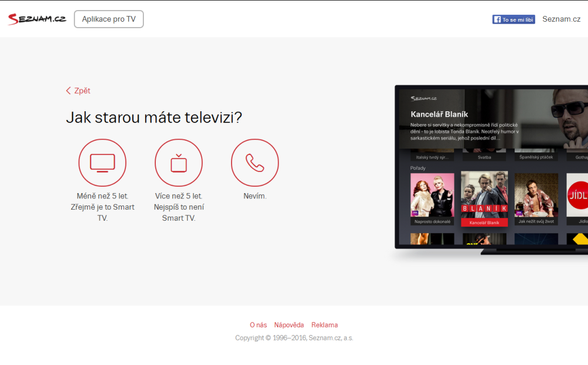This screenshot has height=365, width=588.
Task: Open Seznam.cz link in header
Action: [561, 19]
